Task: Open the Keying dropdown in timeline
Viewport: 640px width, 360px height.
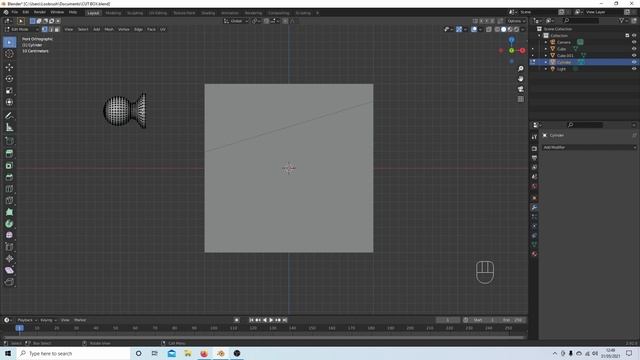Action: tap(48, 320)
